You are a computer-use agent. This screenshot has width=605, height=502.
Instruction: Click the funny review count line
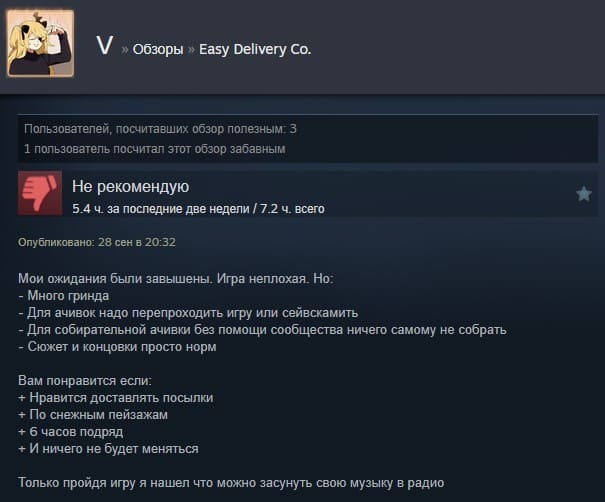coord(155,149)
